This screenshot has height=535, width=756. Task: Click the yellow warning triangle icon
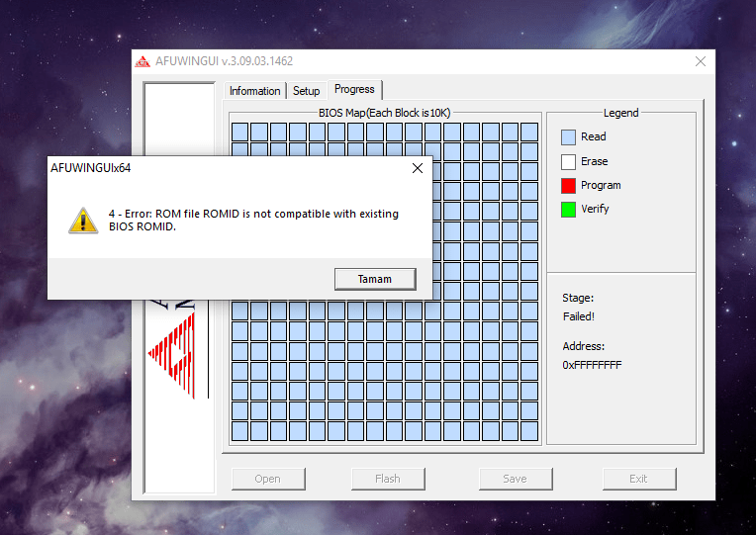pos(83,221)
